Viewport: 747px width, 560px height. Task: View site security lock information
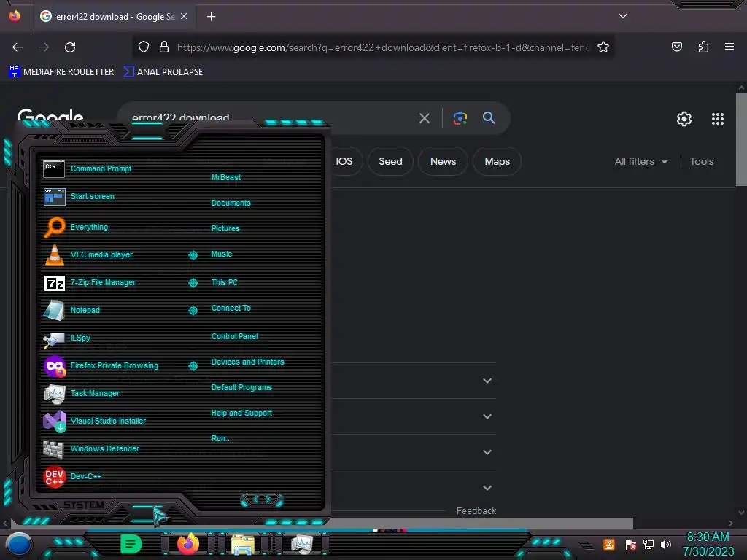(164, 47)
